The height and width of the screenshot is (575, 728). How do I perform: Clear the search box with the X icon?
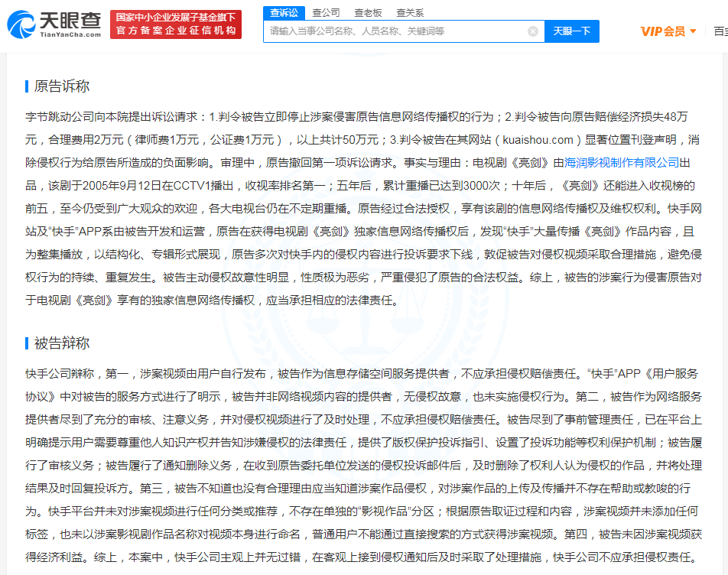click(x=533, y=31)
